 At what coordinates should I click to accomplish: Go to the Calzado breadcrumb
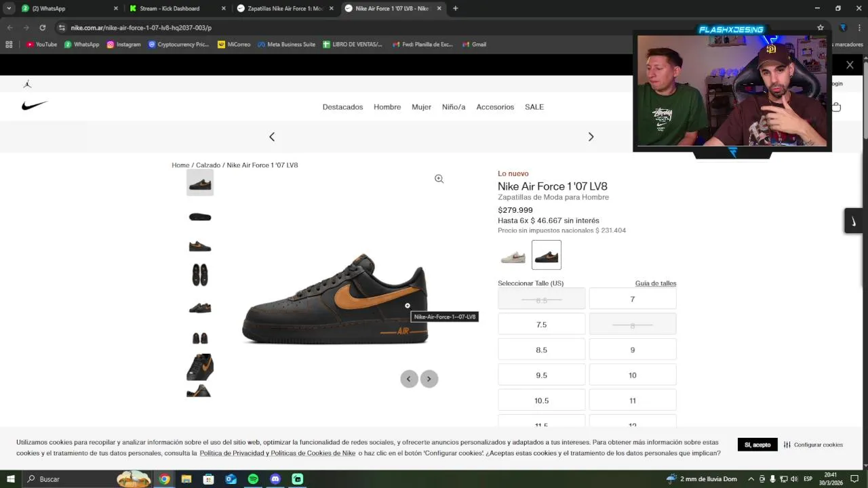[208, 165]
